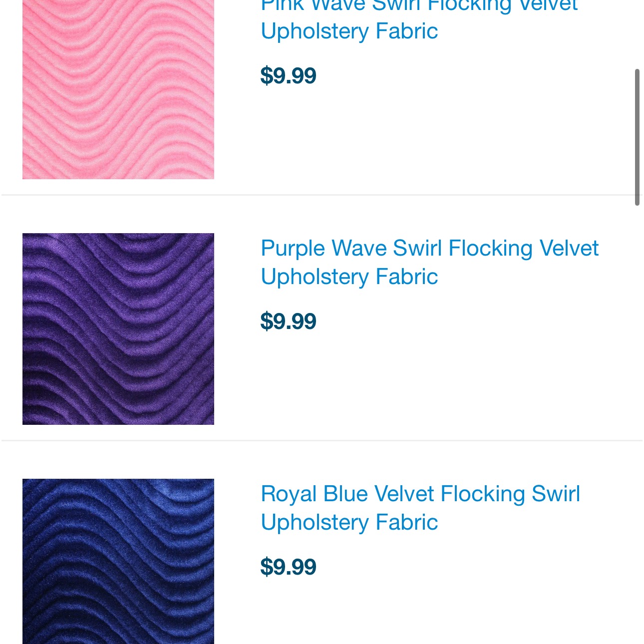Click the pink fabric's $9.99 price
This screenshot has height=644, width=644.
click(289, 76)
